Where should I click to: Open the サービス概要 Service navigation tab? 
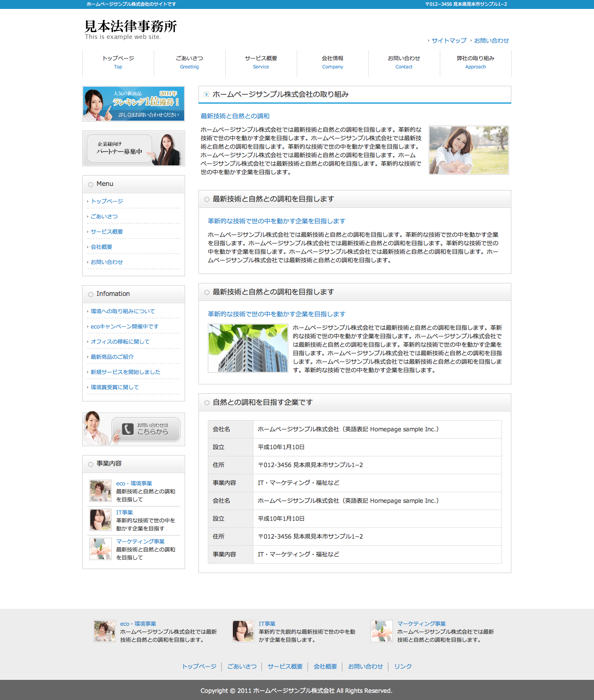click(261, 62)
